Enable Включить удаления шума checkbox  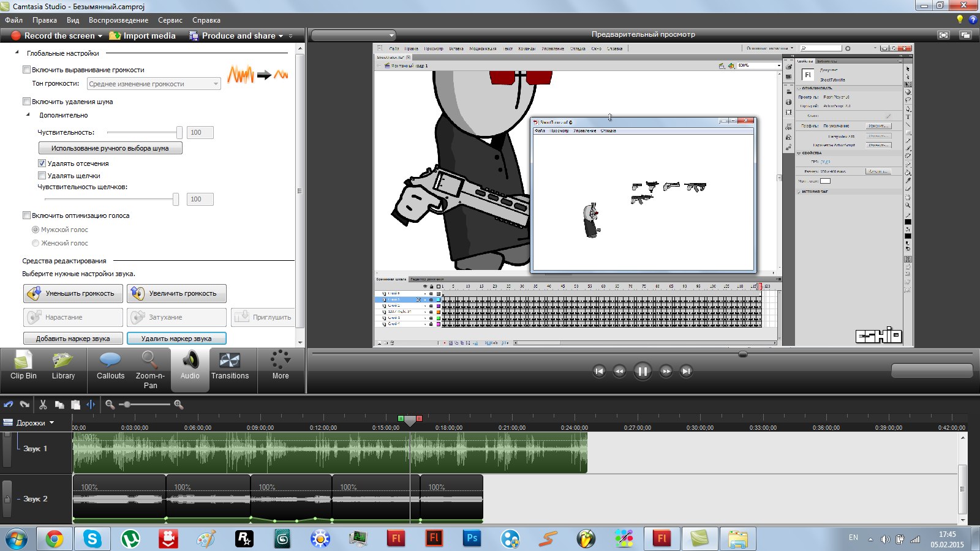(x=26, y=102)
